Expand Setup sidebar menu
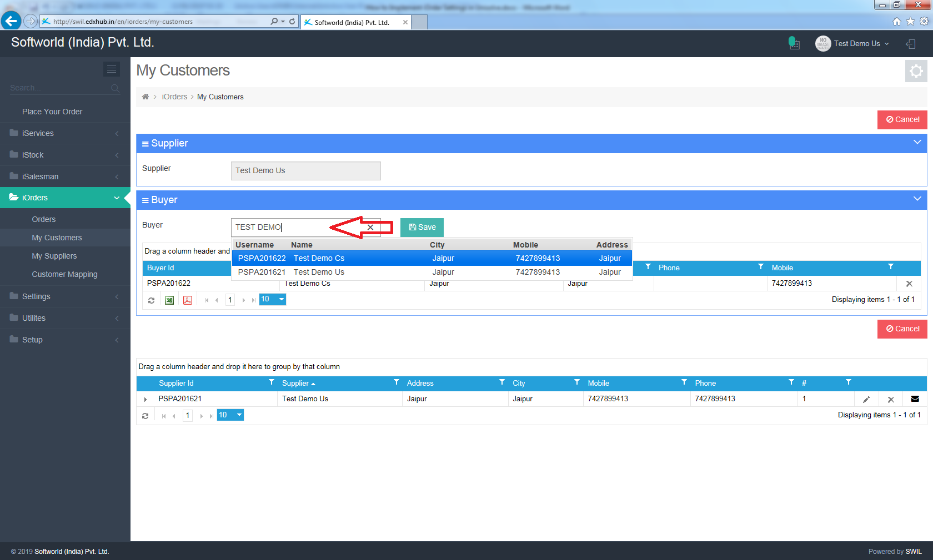The width and height of the screenshot is (933, 560). (x=65, y=340)
